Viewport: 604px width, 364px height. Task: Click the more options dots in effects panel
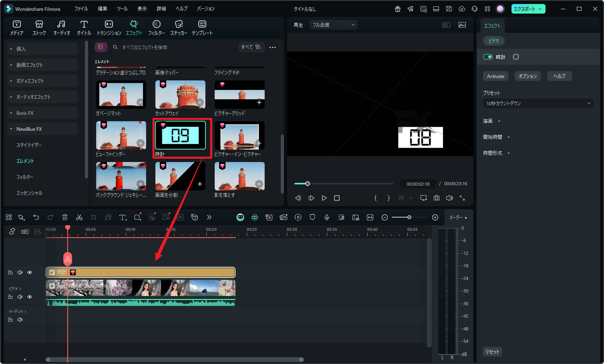[273, 47]
